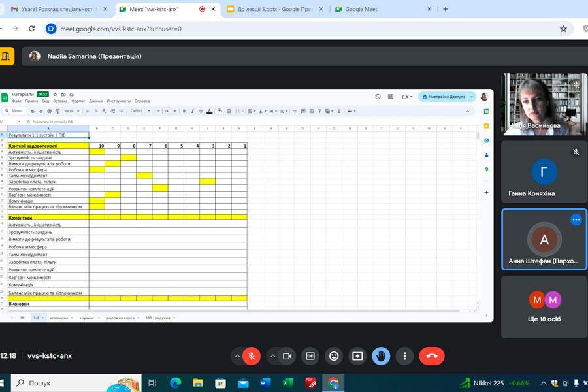The image size is (588, 392).
Task: Click the print icon in Sheets toolbar
Action: [x=49, y=111]
